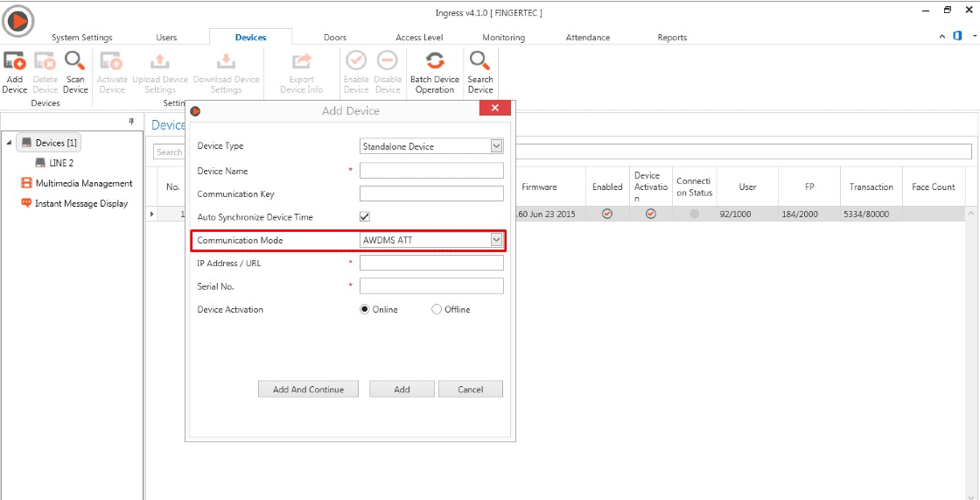Click the User column header

[x=747, y=187]
